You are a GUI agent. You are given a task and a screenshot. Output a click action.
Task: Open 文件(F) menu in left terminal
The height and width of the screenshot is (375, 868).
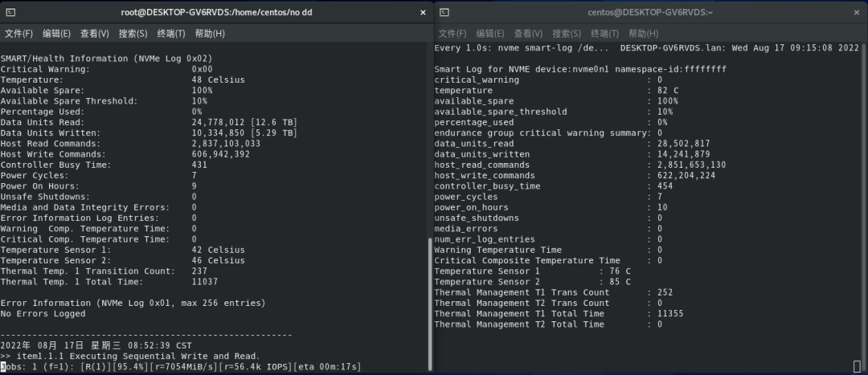[x=18, y=34]
